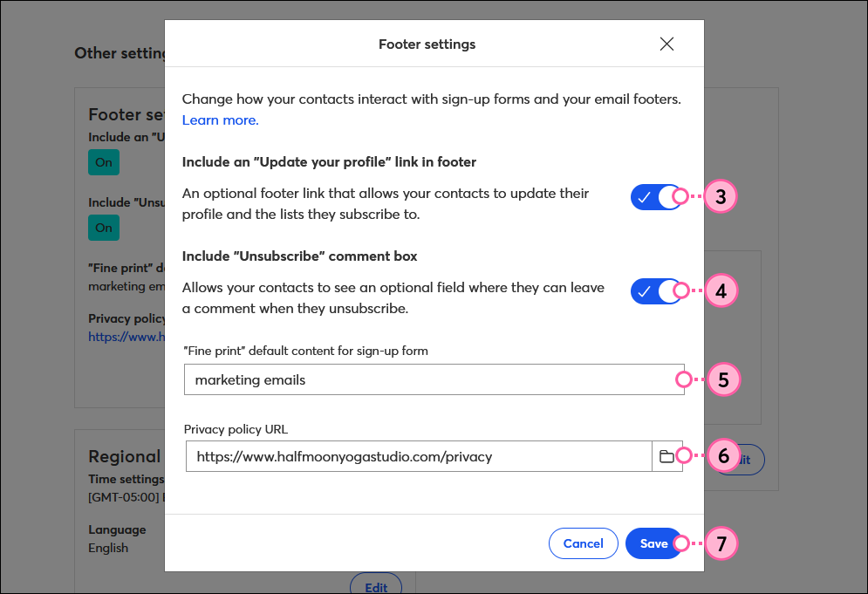Image resolution: width=868 pixels, height=594 pixels.
Task: Click the "Privacy policy URL" label
Action: (x=236, y=429)
